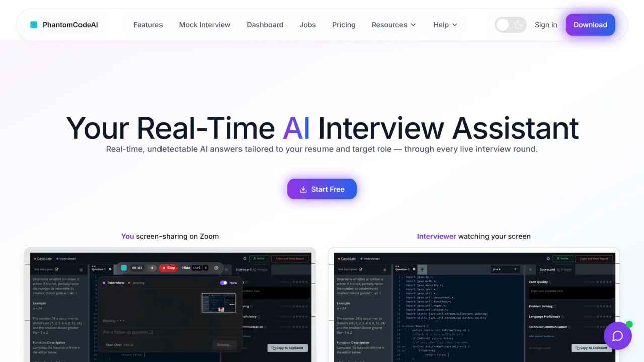This screenshot has width=644, height=362.
Task: Click Invite in the Interviewer-view demo
Action: (x=562, y=259)
